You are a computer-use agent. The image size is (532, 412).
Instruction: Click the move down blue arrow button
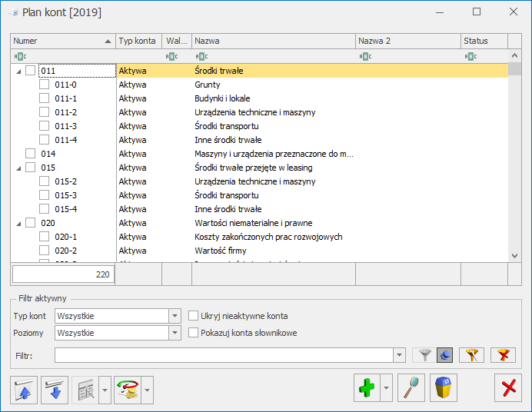point(55,390)
